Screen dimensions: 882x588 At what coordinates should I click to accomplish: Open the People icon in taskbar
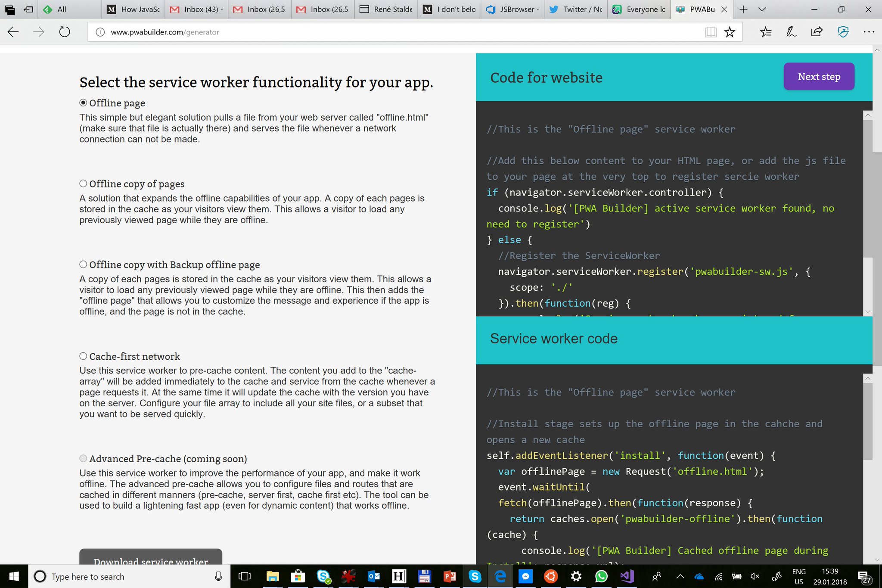(656, 576)
